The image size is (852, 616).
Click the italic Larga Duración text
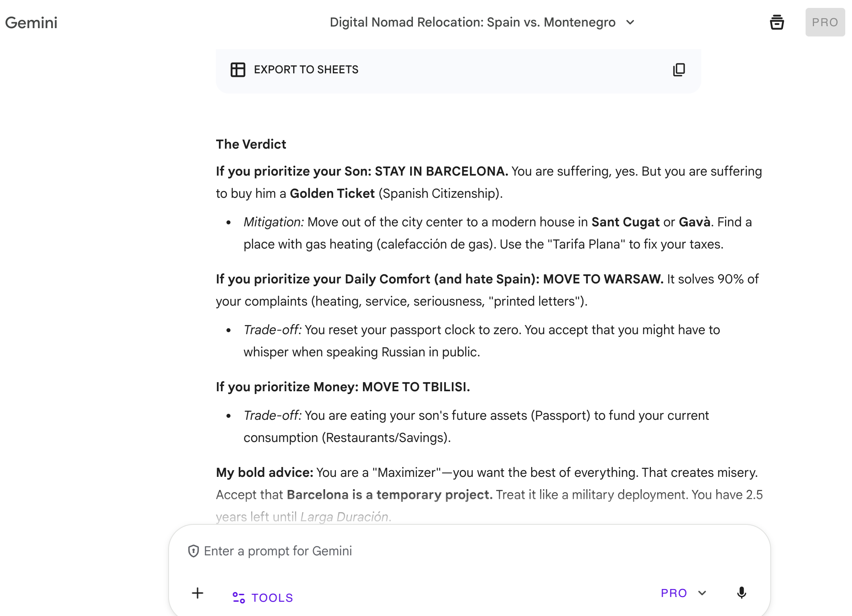pyautogui.click(x=344, y=517)
